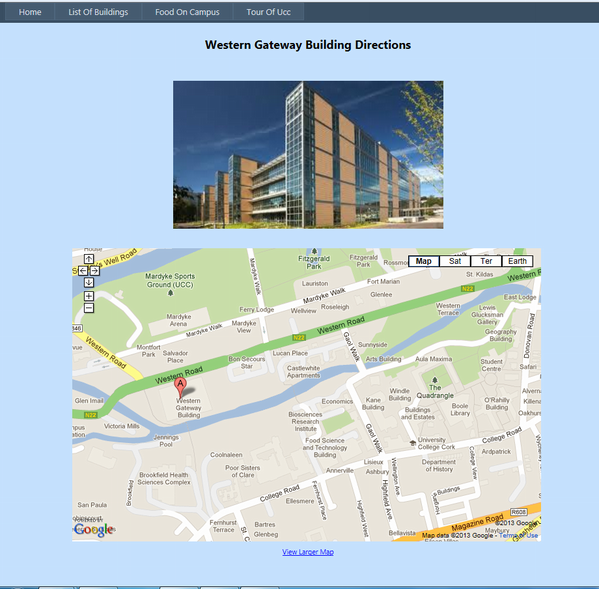Open the Tour Of Ucc menu item
The width and height of the screenshot is (599, 589).
[268, 12]
